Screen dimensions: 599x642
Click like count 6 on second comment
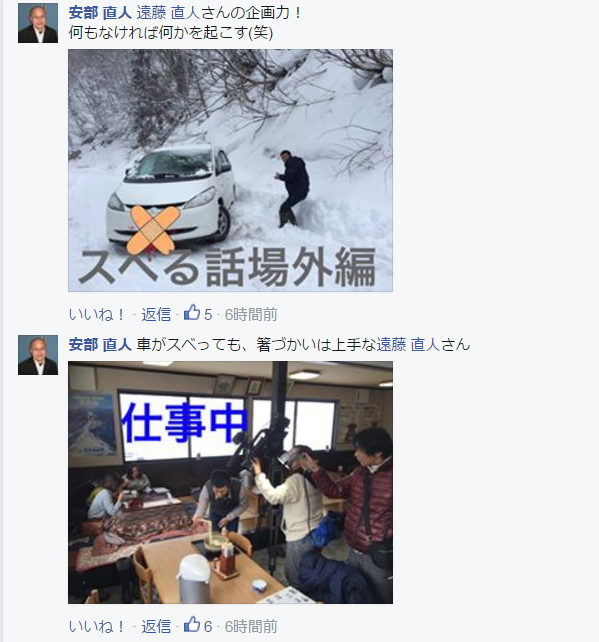click(208, 627)
